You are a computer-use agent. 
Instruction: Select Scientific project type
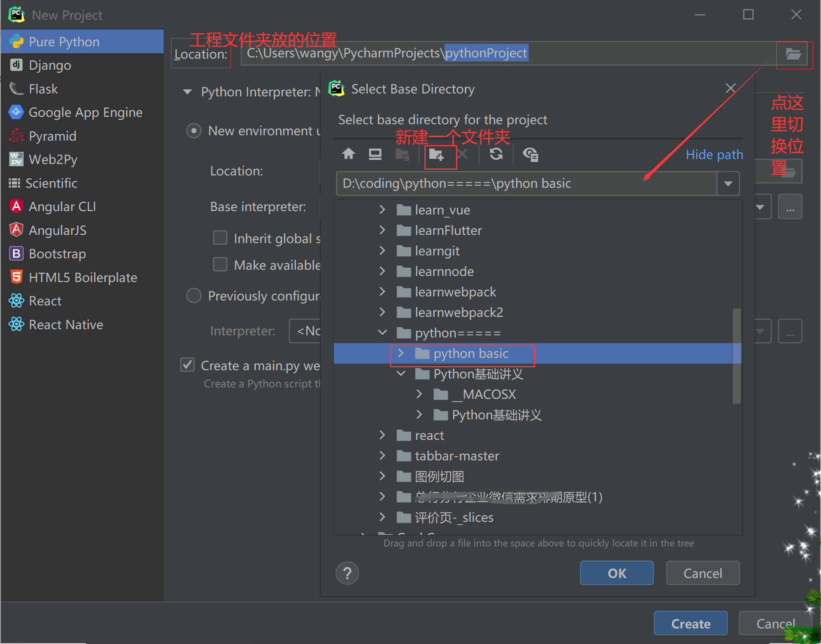click(82, 183)
